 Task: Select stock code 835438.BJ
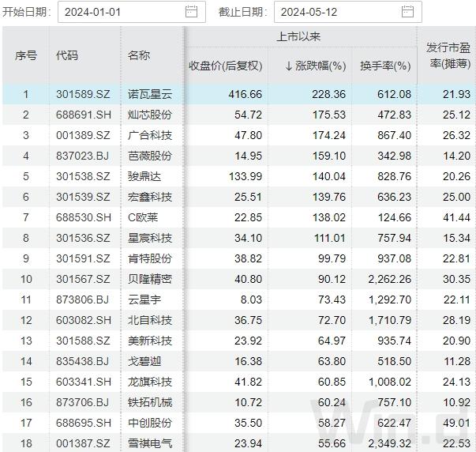83,361
